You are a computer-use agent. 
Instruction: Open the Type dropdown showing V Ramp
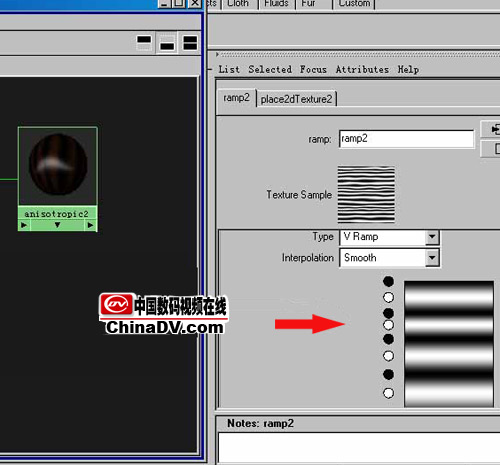389,237
